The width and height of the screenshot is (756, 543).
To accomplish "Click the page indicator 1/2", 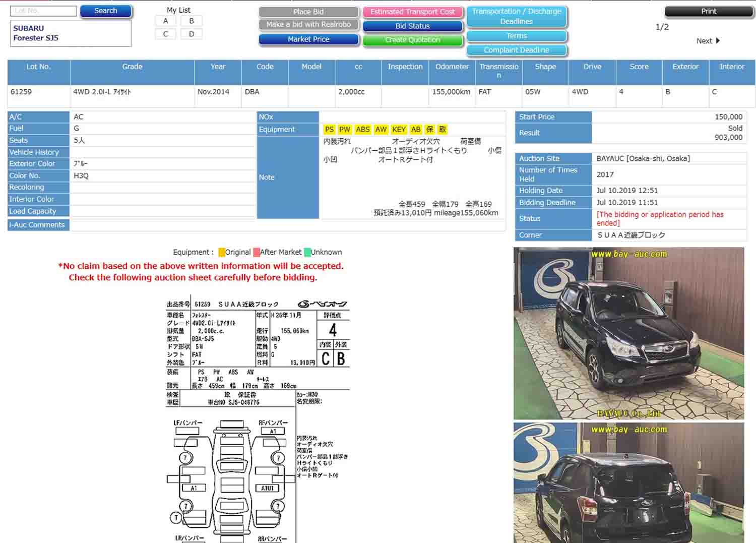I will pyautogui.click(x=662, y=27).
